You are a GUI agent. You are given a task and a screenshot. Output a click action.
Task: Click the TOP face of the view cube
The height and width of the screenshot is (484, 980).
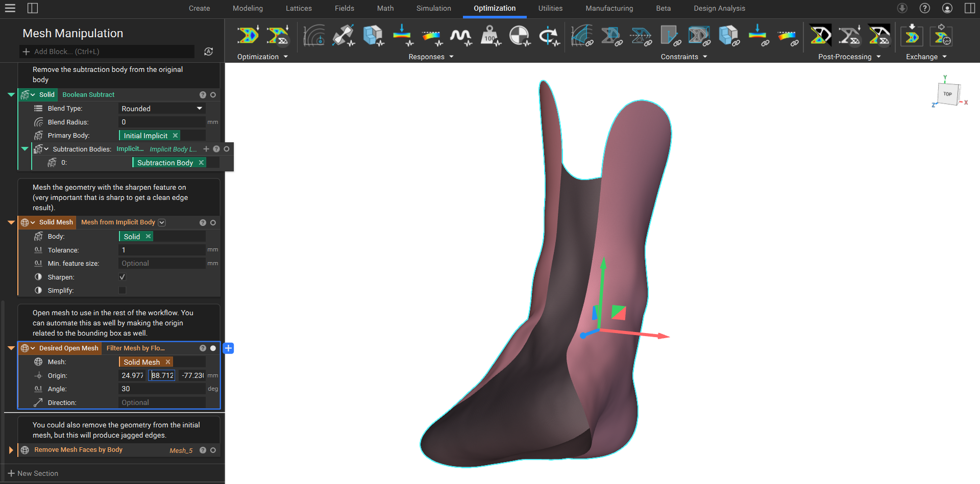(948, 94)
